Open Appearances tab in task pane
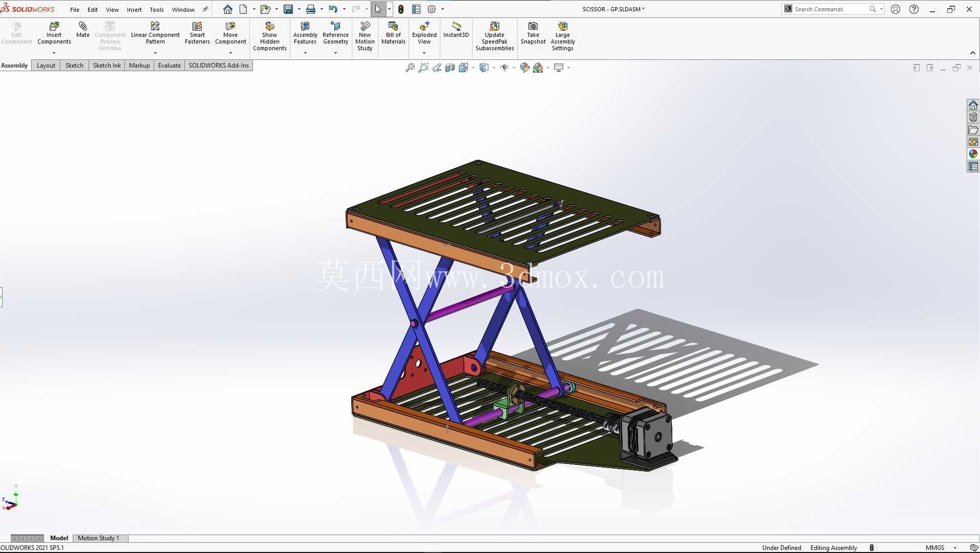 tap(973, 154)
